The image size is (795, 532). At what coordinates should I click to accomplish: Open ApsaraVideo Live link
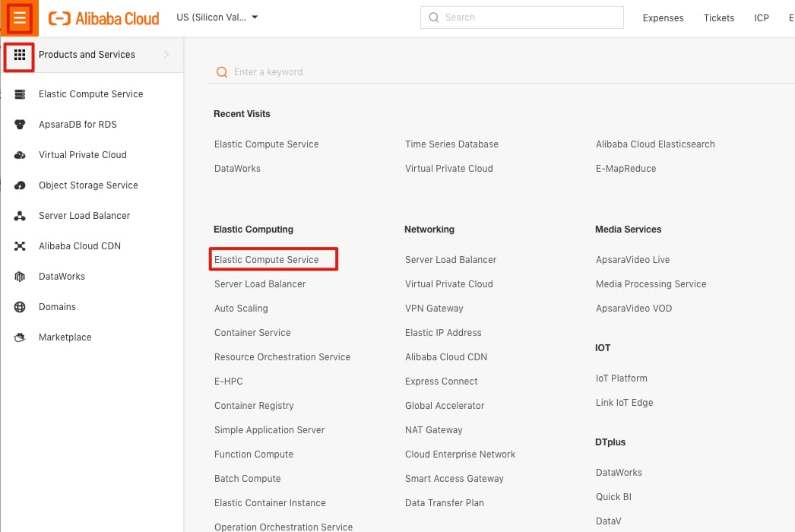coord(633,260)
